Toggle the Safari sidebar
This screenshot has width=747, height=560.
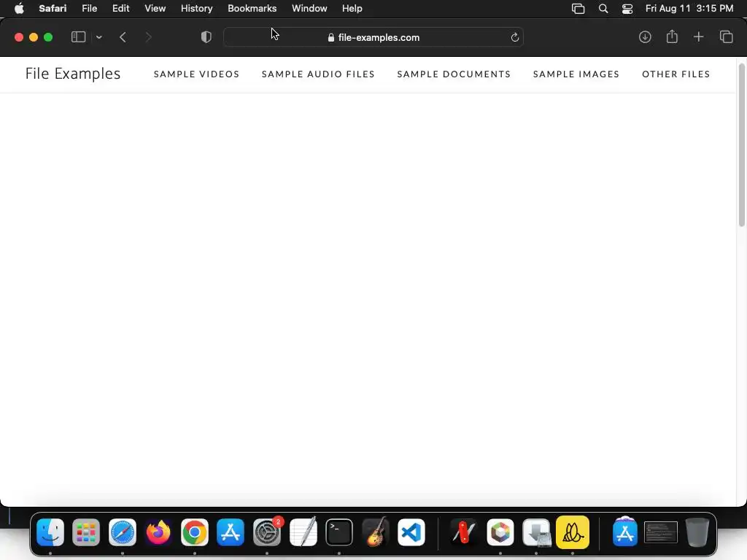click(78, 37)
